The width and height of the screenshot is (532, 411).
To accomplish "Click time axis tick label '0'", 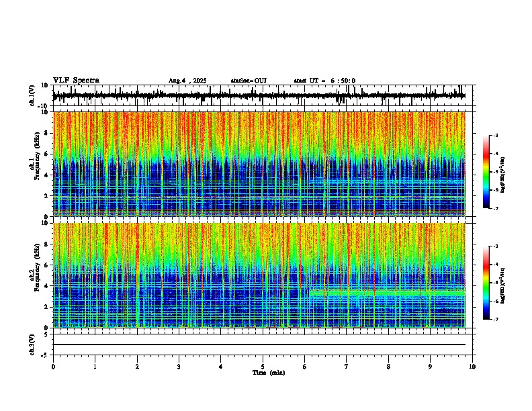I will [x=53, y=367].
